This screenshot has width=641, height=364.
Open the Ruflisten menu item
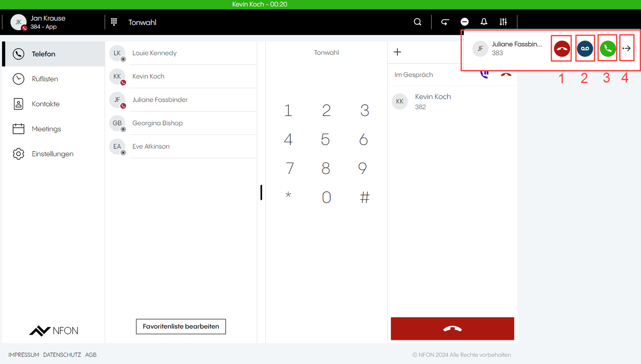pos(45,79)
